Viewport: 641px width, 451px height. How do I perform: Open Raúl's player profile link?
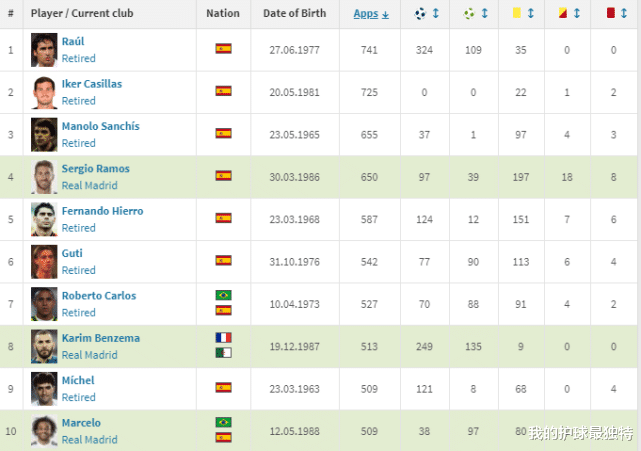point(73,42)
